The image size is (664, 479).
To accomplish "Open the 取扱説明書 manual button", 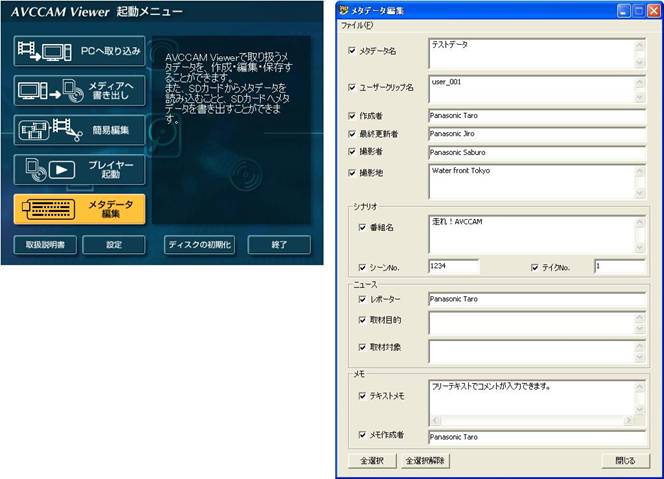I will click(45, 245).
